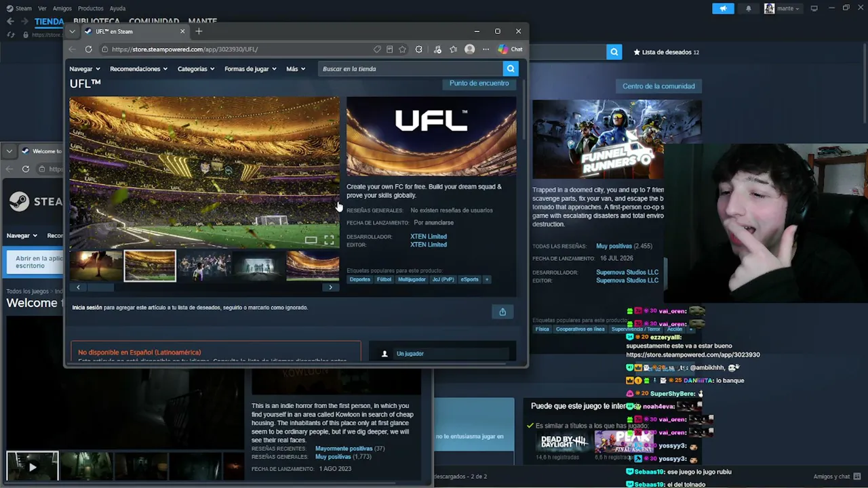Expand the 'Formas de jugar' dropdown
The image size is (868, 488).
250,68
